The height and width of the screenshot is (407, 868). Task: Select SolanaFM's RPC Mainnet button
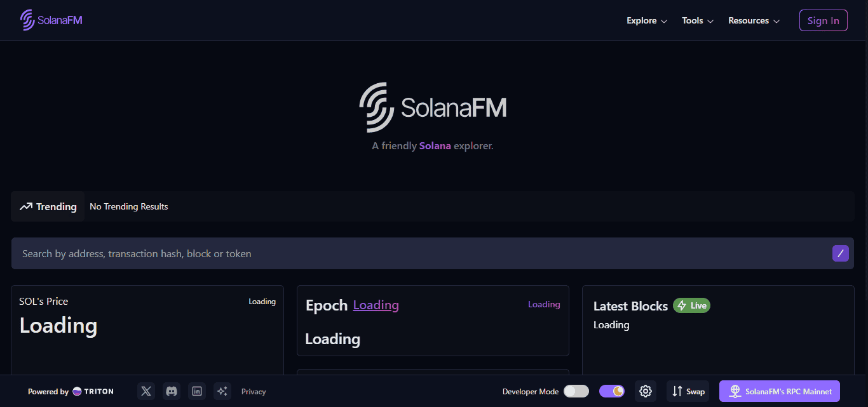click(x=780, y=391)
